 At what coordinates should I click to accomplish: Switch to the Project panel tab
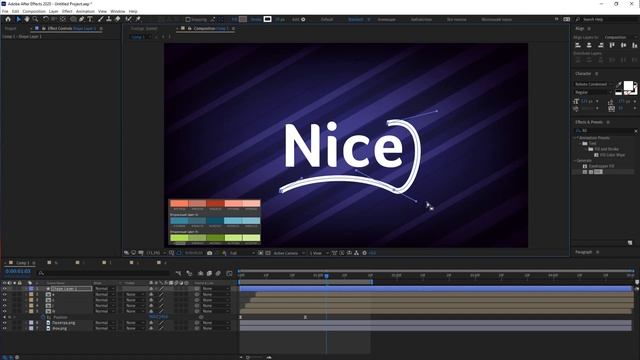pyautogui.click(x=10, y=29)
